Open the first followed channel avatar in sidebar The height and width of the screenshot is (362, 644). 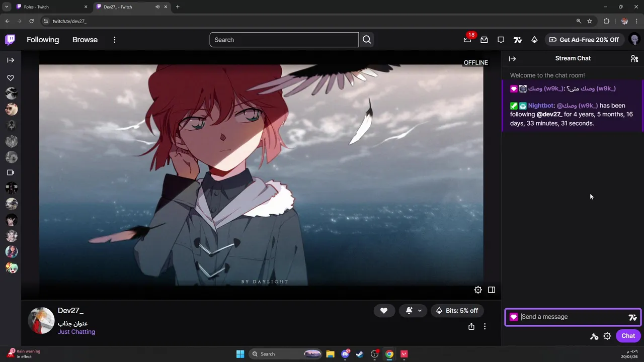click(x=11, y=93)
